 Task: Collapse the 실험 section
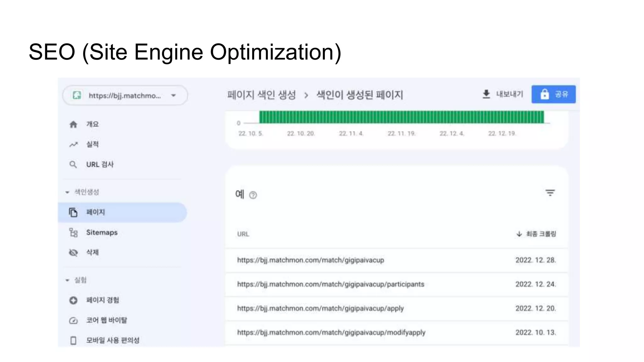[x=76, y=280]
